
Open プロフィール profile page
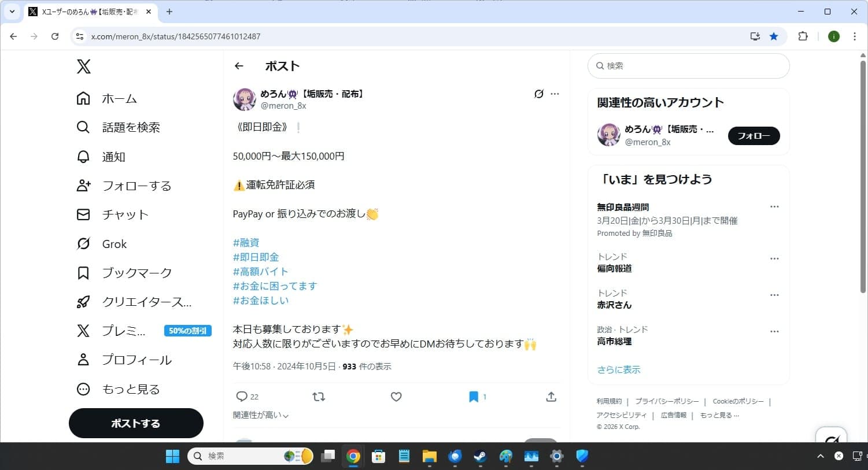125,360
